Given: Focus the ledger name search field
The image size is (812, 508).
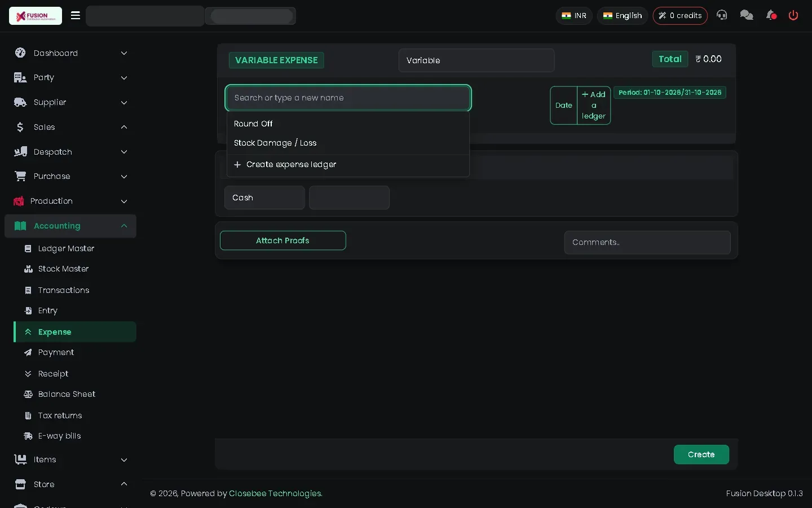Looking at the screenshot, I should [x=348, y=98].
